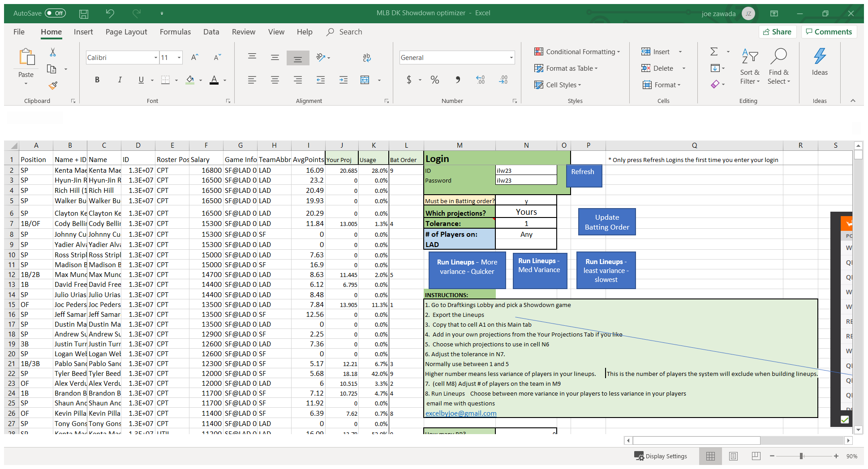Viewport: 868px width, 469px height.
Task: Expand the Borders dropdown arrow
Action: [176, 80]
